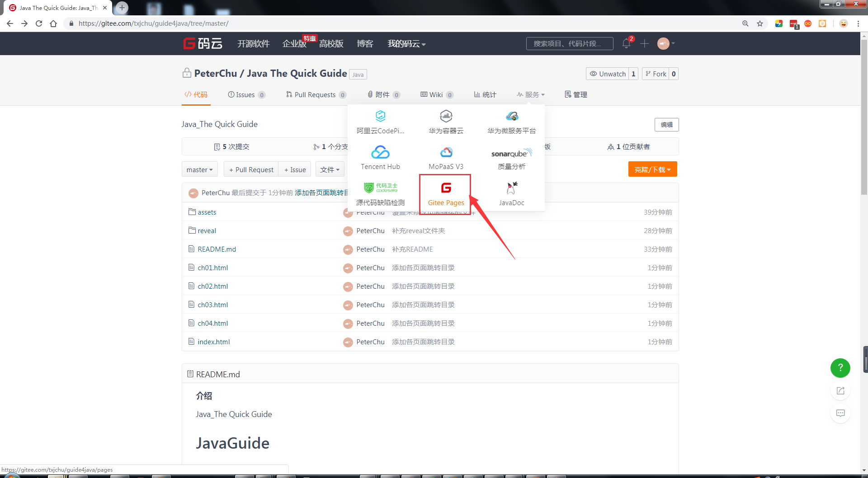This screenshot has width=868, height=478.
Task: Open the README.md file link
Action: click(x=216, y=249)
